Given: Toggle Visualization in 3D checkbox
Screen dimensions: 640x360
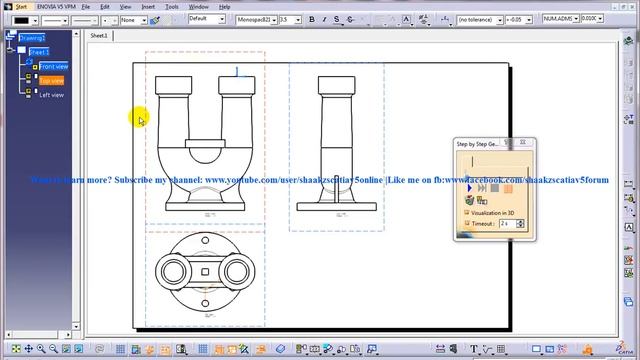Looking at the screenshot, I should [467, 212].
